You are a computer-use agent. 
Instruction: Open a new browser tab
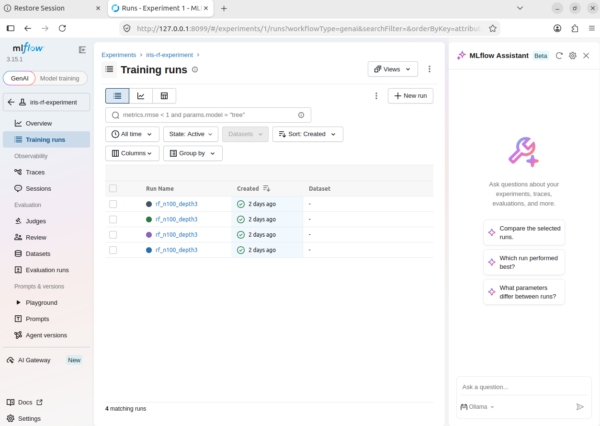tap(224, 8)
